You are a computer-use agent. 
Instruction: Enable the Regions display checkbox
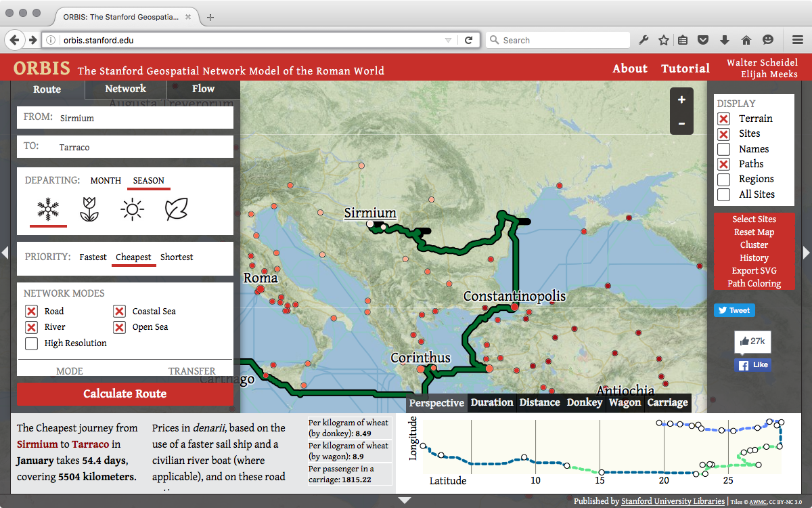pos(724,179)
